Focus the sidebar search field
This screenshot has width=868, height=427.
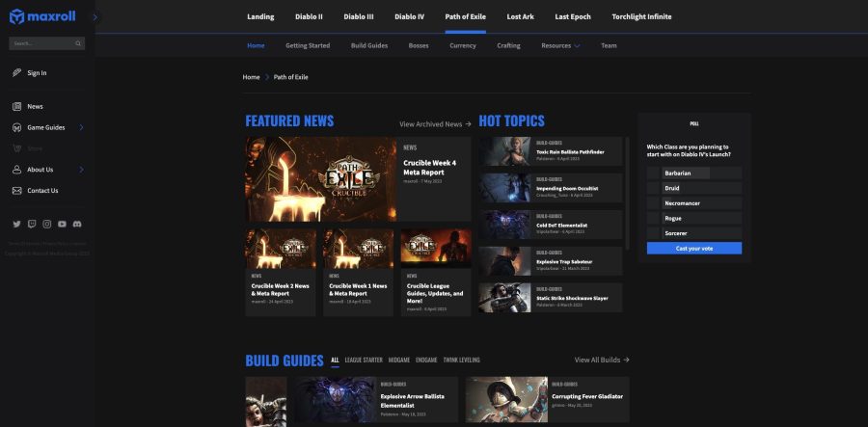pyautogui.click(x=47, y=43)
